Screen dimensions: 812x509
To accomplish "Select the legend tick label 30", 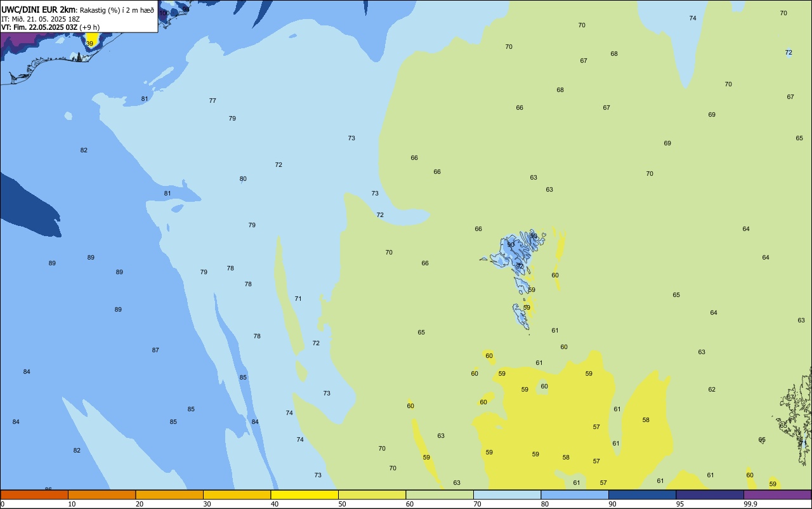I will (x=207, y=504).
